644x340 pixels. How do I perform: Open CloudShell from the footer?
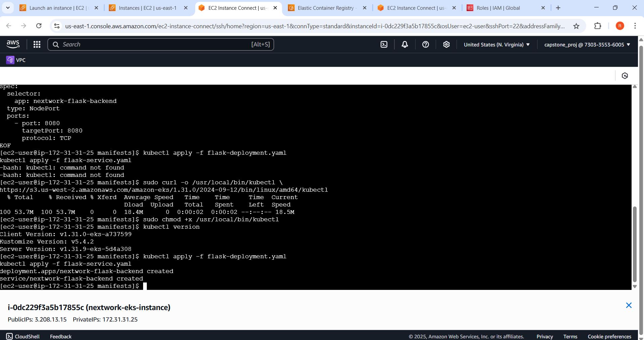pyautogui.click(x=23, y=336)
